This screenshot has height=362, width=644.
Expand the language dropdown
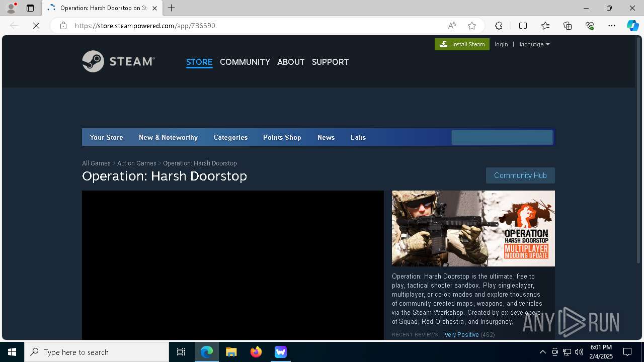534,44
